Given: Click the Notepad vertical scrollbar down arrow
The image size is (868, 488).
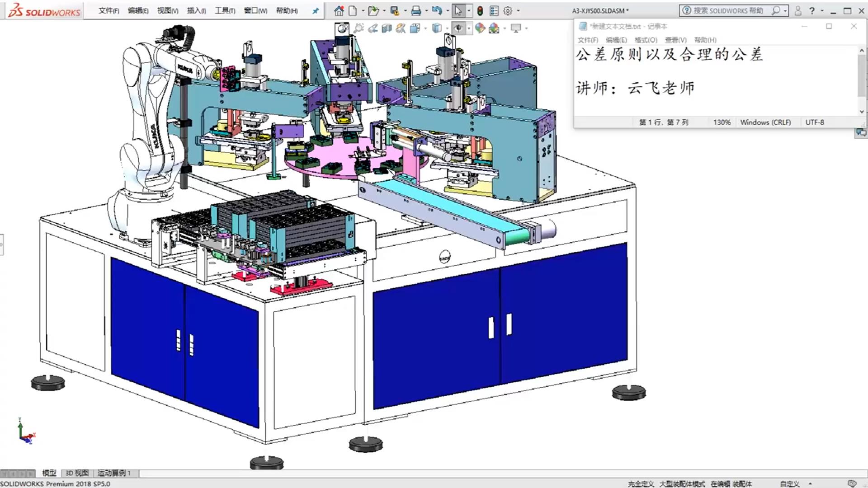Looking at the screenshot, I should (862, 112).
